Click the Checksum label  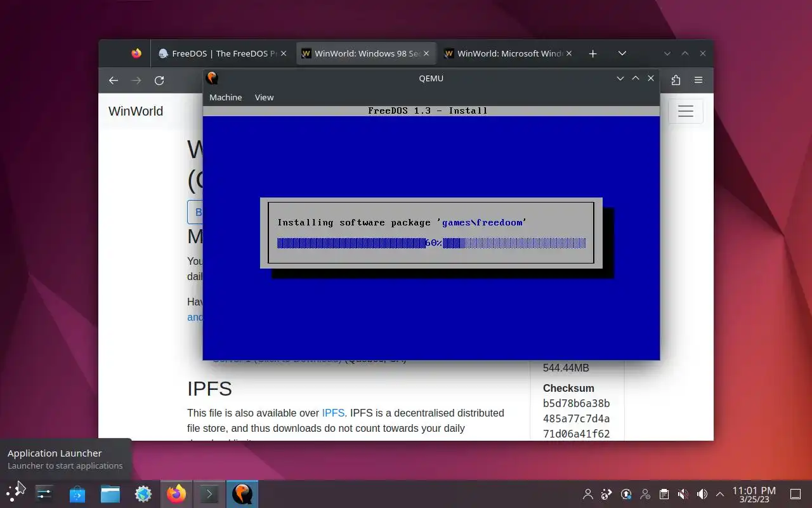[x=568, y=388]
